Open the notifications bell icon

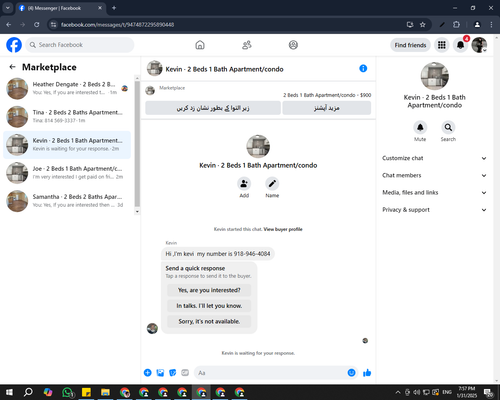(460, 45)
